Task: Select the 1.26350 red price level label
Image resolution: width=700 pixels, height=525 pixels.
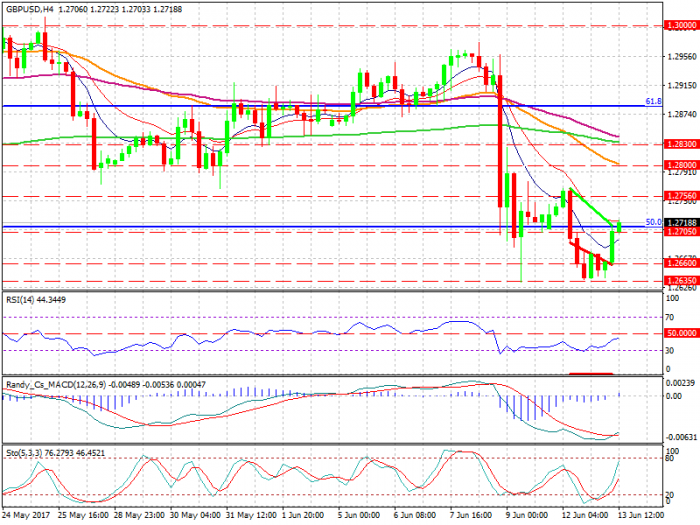Action: coord(682,281)
